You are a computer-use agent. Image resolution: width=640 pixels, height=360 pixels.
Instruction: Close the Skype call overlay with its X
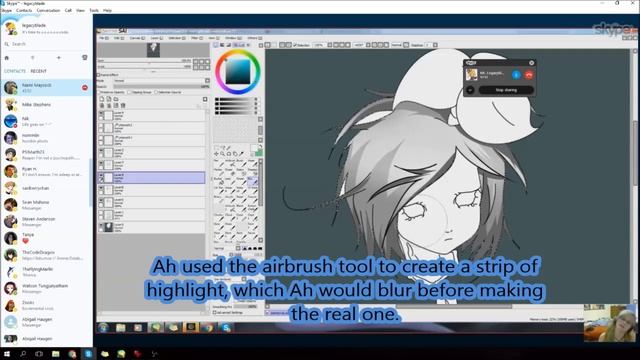click(x=531, y=63)
